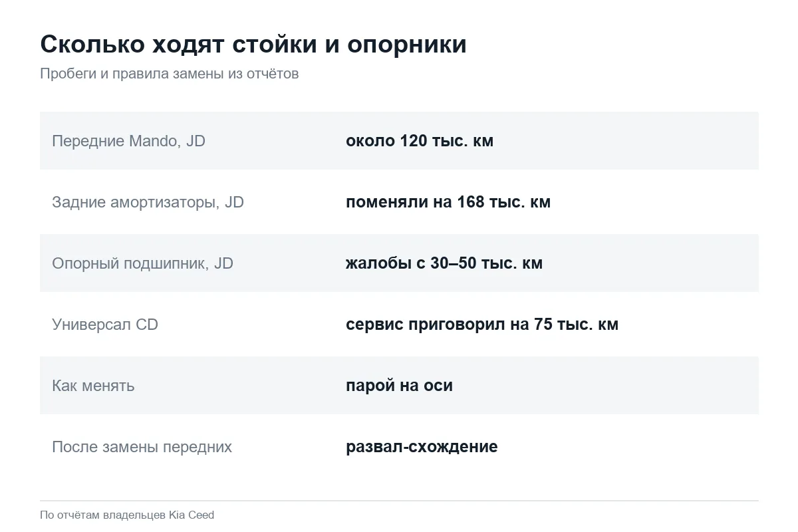Select the label 'Как менять'

[x=93, y=386]
